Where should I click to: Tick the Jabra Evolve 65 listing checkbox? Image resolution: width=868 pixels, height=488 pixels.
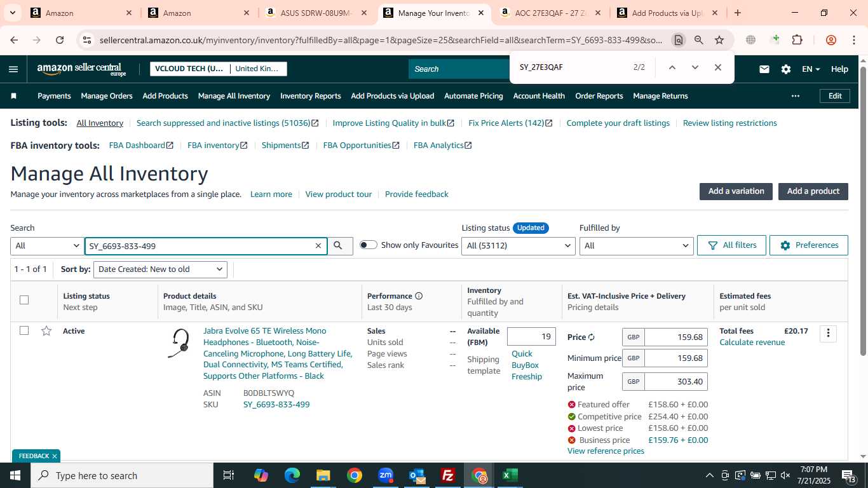pyautogui.click(x=24, y=330)
